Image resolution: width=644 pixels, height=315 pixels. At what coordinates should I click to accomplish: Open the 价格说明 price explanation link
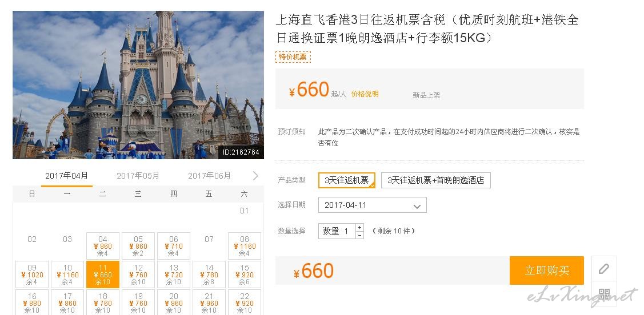click(365, 94)
